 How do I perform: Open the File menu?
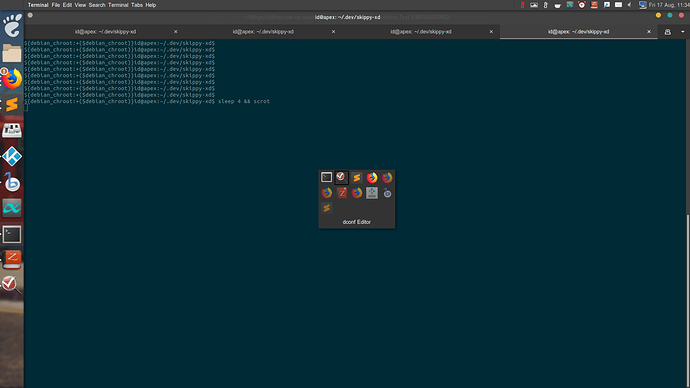55,5
